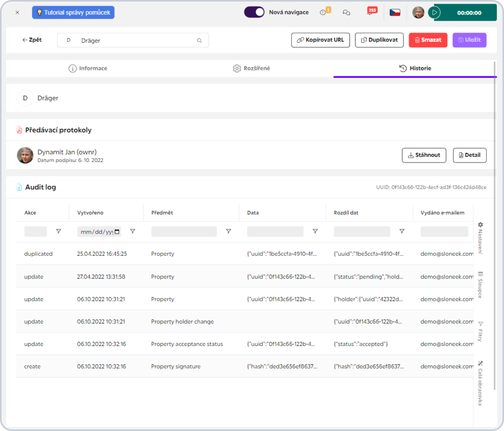
Task: Switch language via Czech flag icon
Action: 395,12
